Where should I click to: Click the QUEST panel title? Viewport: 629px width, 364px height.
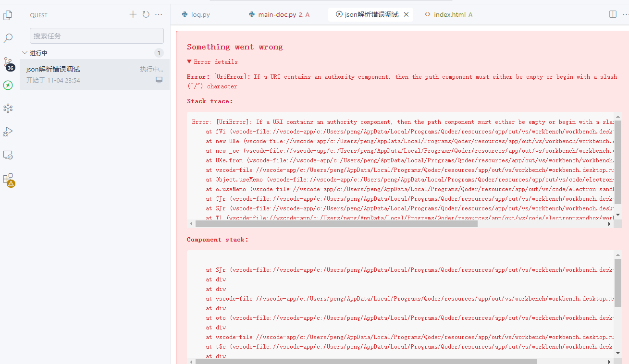pos(39,15)
